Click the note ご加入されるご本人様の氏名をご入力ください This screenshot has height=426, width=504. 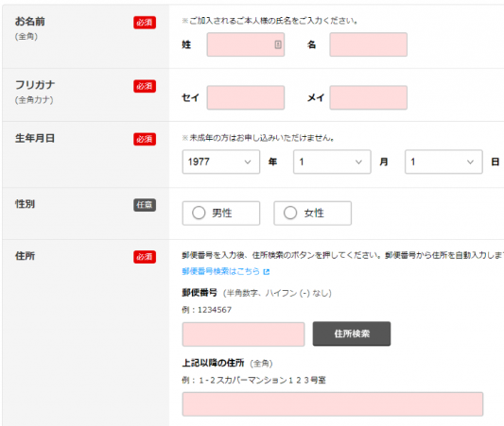tap(270, 21)
